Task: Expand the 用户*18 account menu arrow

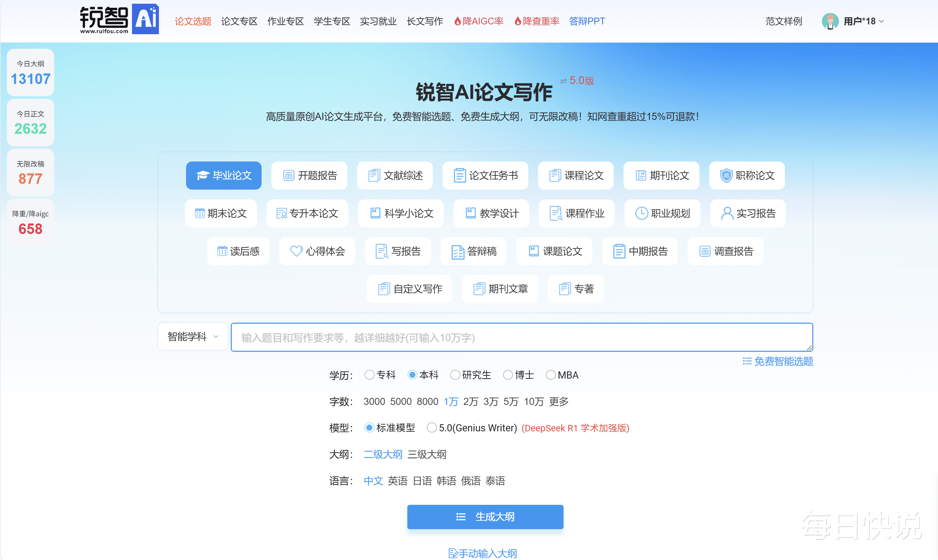Action: click(x=881, y=22)
